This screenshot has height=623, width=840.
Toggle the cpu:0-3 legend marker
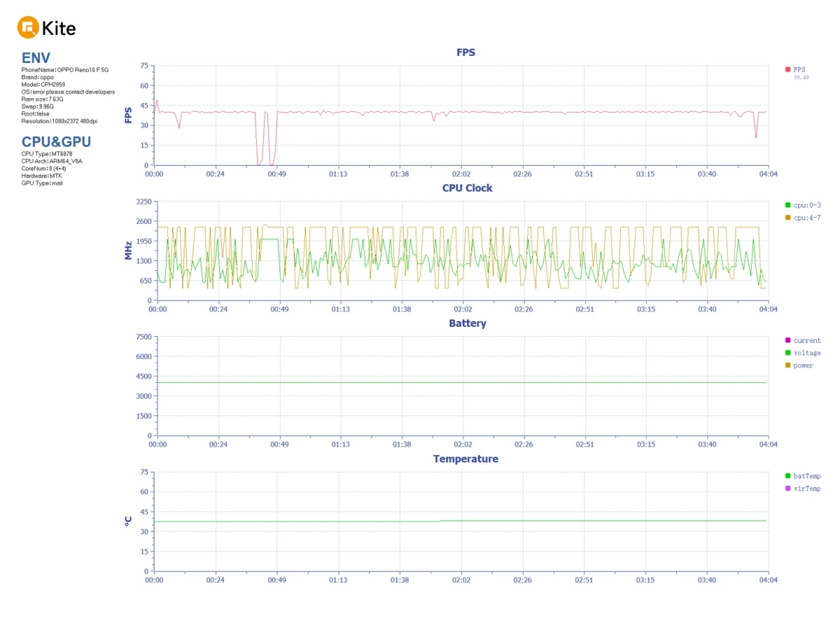pos(787,205)
